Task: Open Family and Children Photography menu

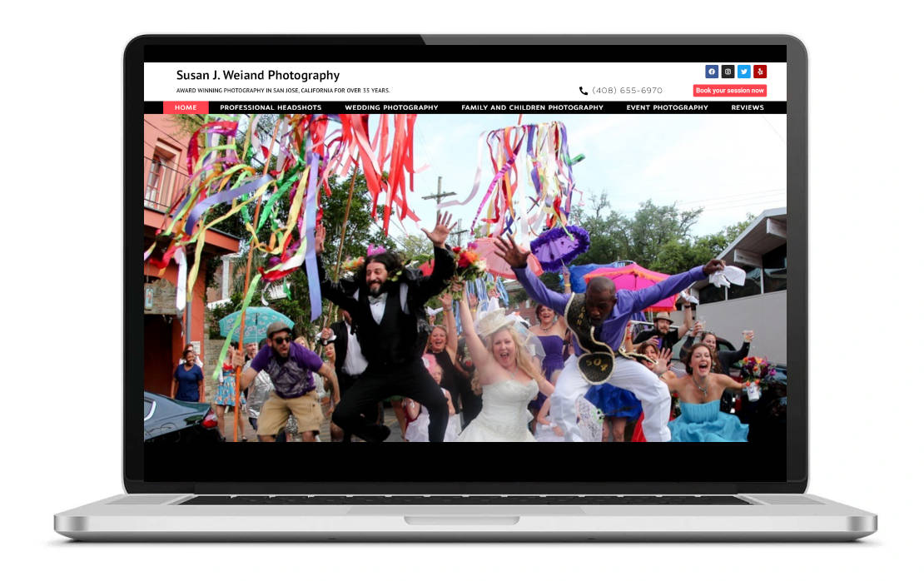Action: point(532,107)
